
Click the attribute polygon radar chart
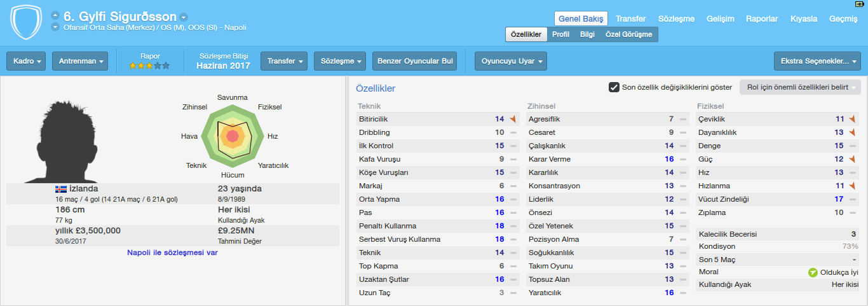(232, 136)
